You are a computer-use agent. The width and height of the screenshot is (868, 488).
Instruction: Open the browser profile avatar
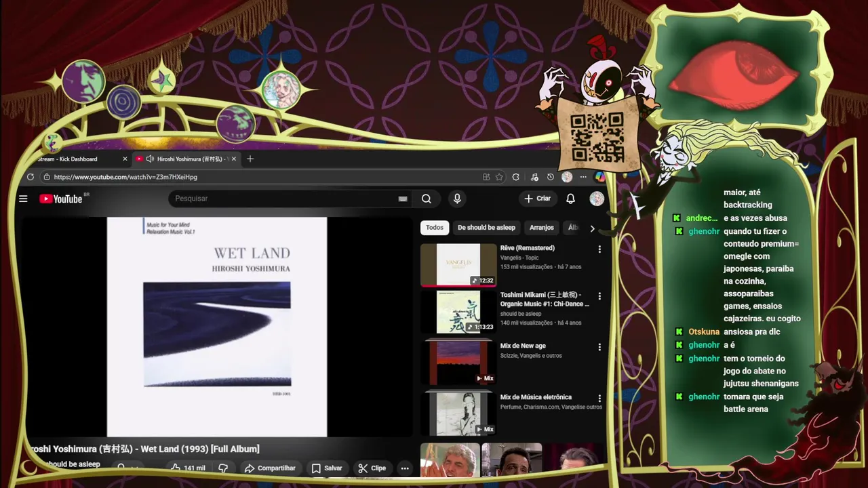[567, 177]
